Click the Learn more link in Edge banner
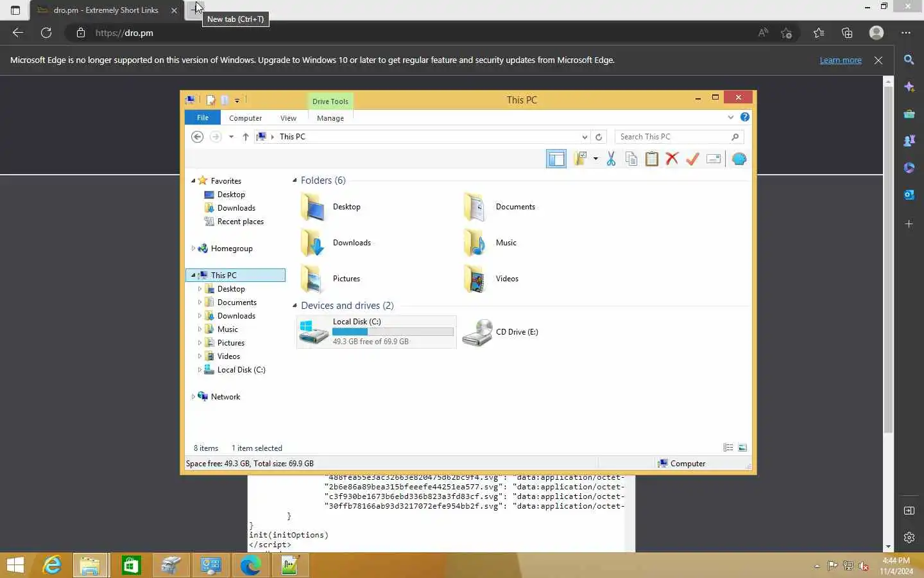This screenshot has width=924, height=578. [x=841, y=60]
